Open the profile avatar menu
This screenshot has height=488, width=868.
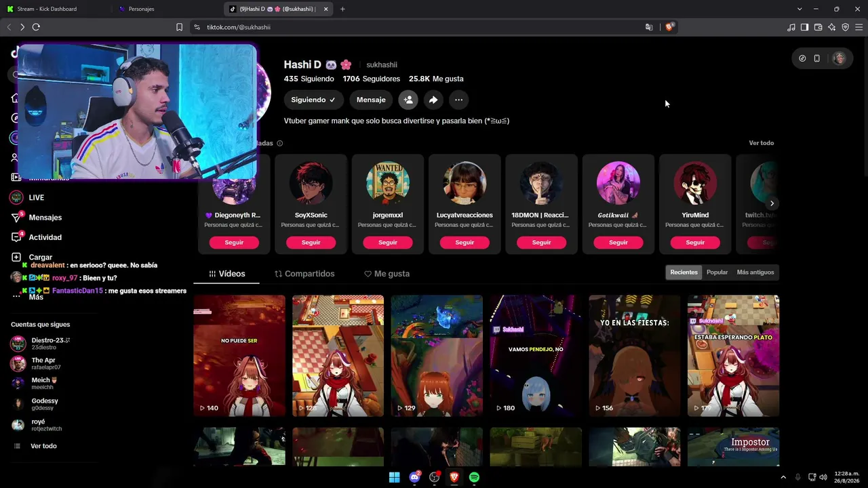(x=840, y=58)
